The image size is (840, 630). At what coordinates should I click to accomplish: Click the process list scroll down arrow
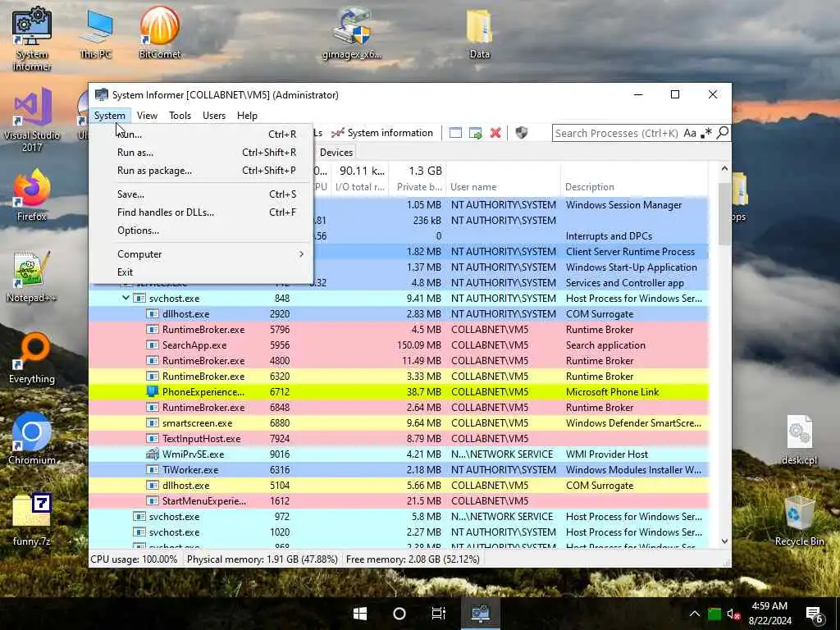[x=724, y=541]
